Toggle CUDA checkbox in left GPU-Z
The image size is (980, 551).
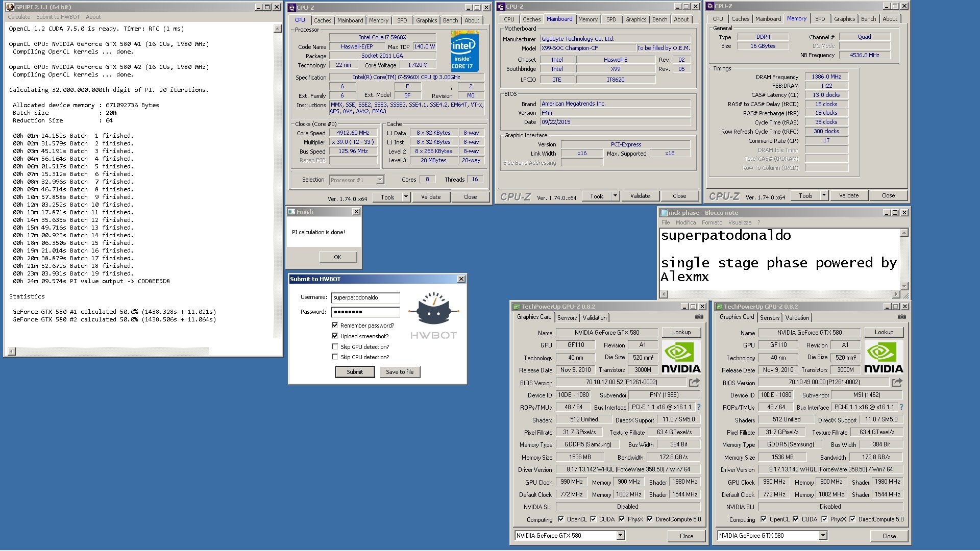pyautogui.click(x=593, y=519)
